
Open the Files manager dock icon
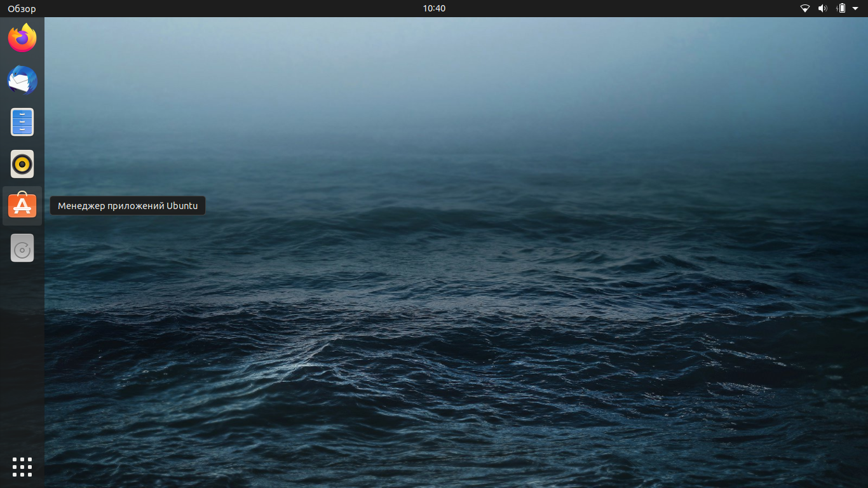tap(22, 122)
